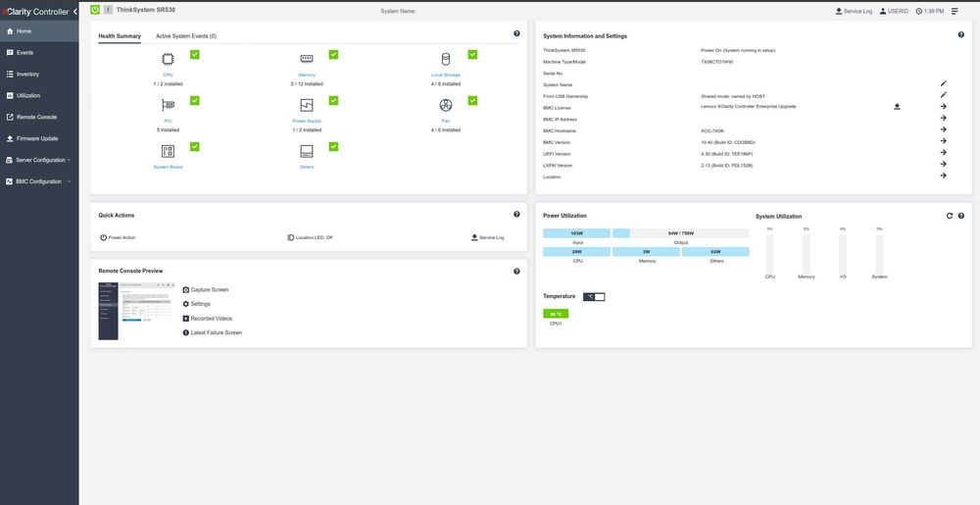Open the Home page

point(39,31)
